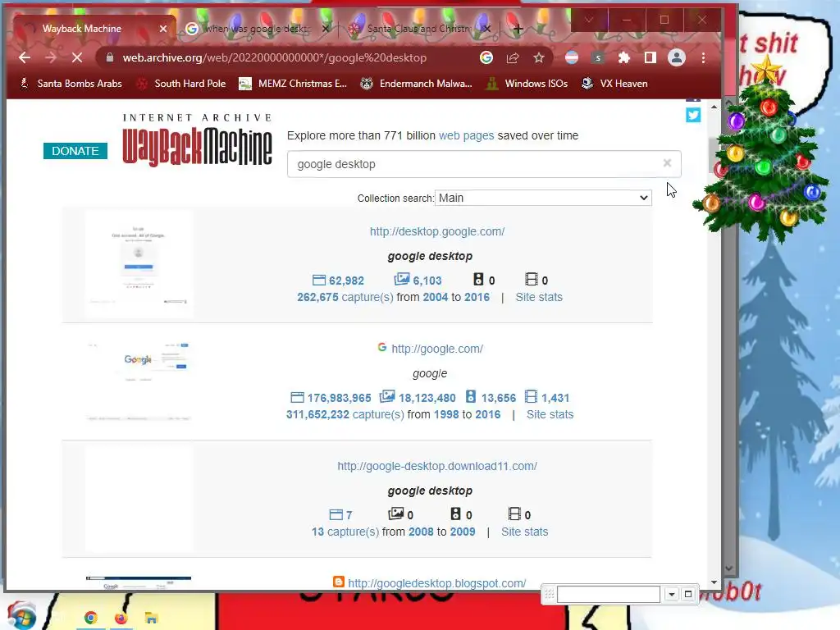Screen dimensions: 840x630
Task: Open Site stats for google.com
Action: point(550,414)
